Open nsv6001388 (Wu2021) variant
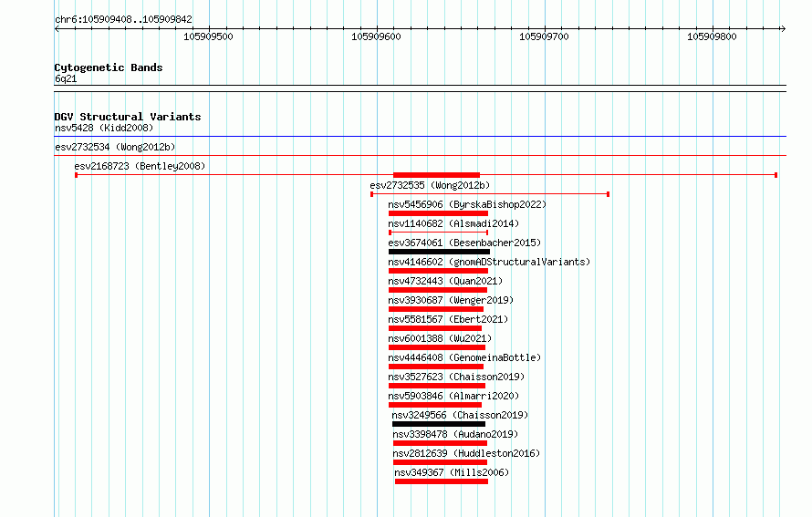This screenshot has height=517, width=812. click(x=440, y=338)
